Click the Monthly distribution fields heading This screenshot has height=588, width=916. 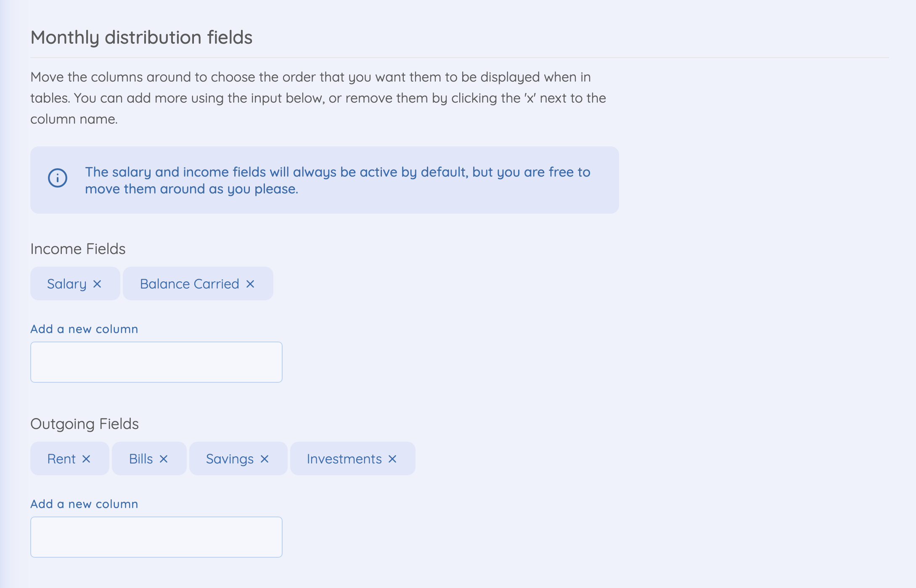(x=141, y=37)
